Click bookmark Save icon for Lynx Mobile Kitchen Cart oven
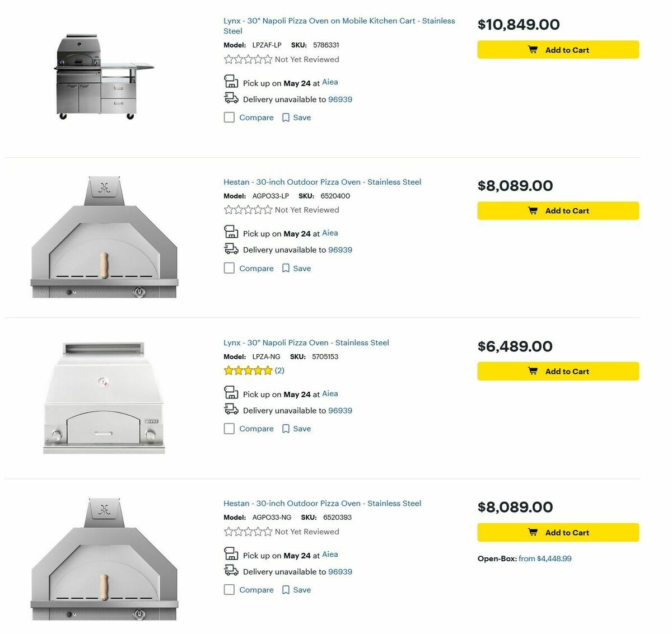672x634 pixels. click(286, 118)
